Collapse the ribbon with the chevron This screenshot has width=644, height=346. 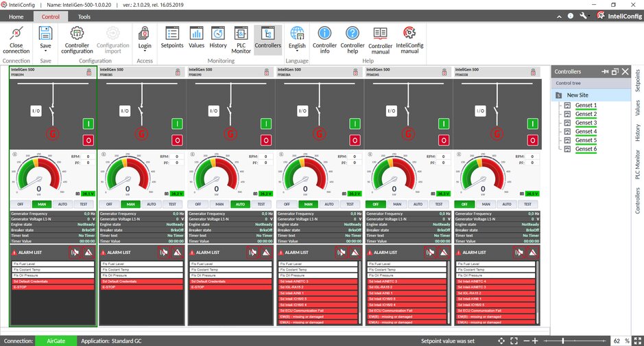click(559, 16)
